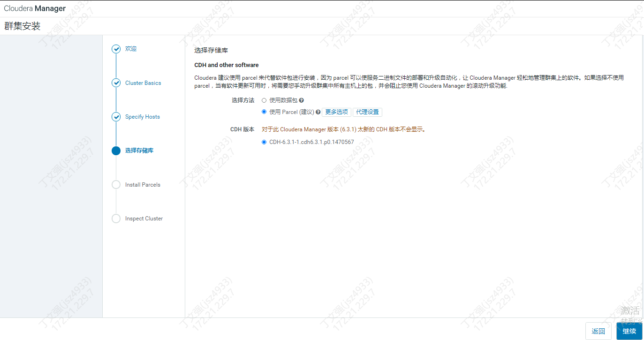This screenshot has width=644, height=340.
Task: Click the 'CDH and other software' heading
Action: (227, 65)
